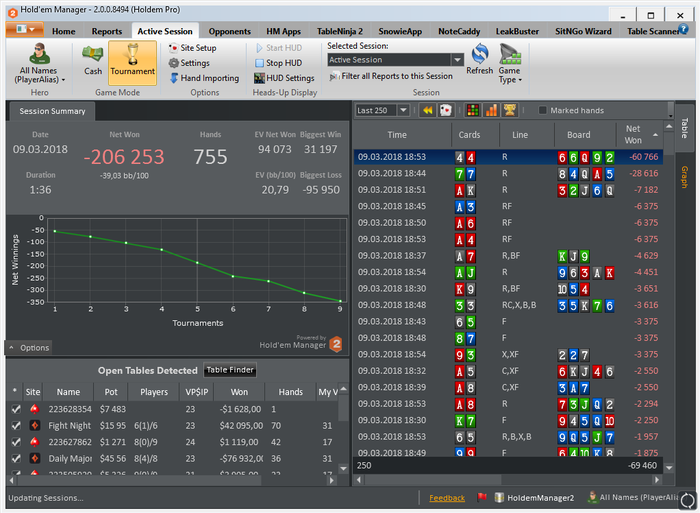Screen dimensions: 700x513
Task: Click the playing cards replayer icon
Action: click(x=446, y=110)
